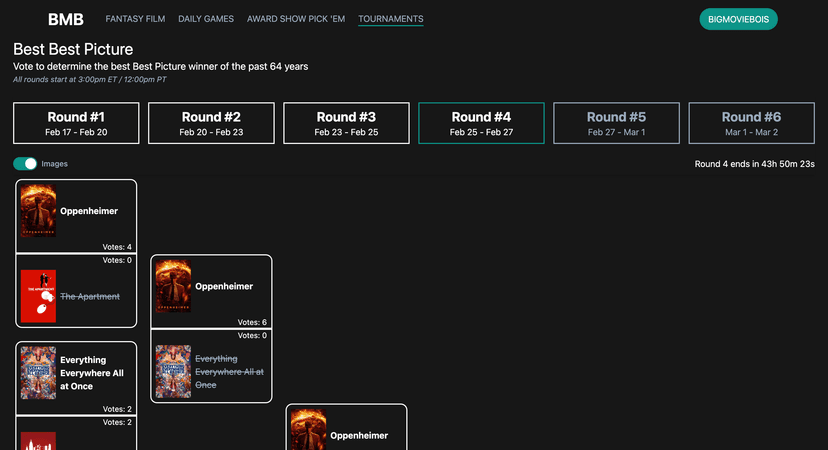Switch to Round #2 tab

[211, 123]
